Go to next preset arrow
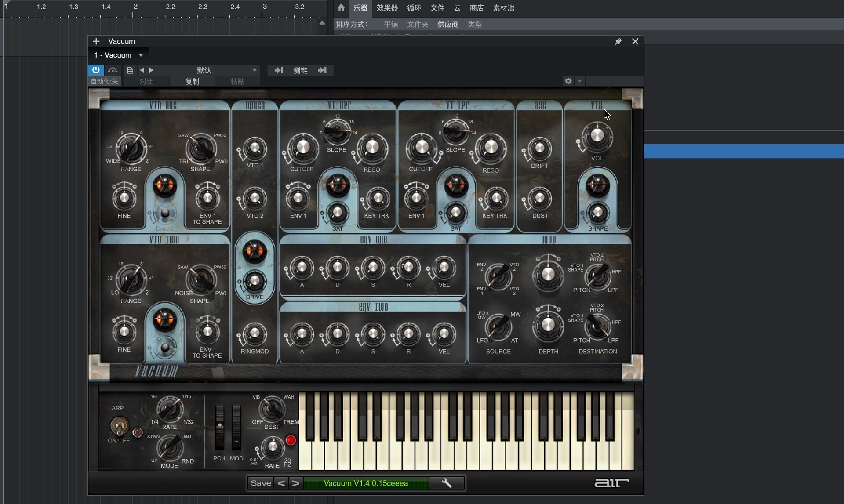 coord(152,70)
